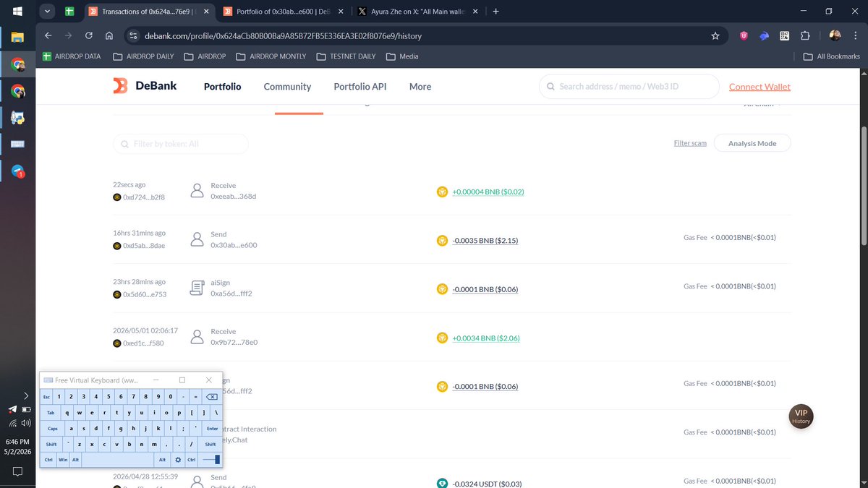This screenshot has height=488, width=868.
Task: Switch to the Ayura Zhe on X tab
Action: pos(419,12)
